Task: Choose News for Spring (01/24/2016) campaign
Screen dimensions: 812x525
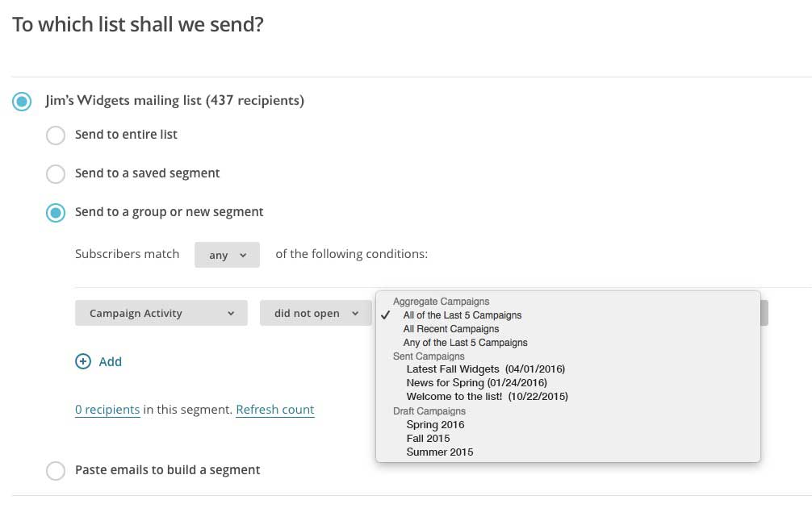Action: pos(476,383)
